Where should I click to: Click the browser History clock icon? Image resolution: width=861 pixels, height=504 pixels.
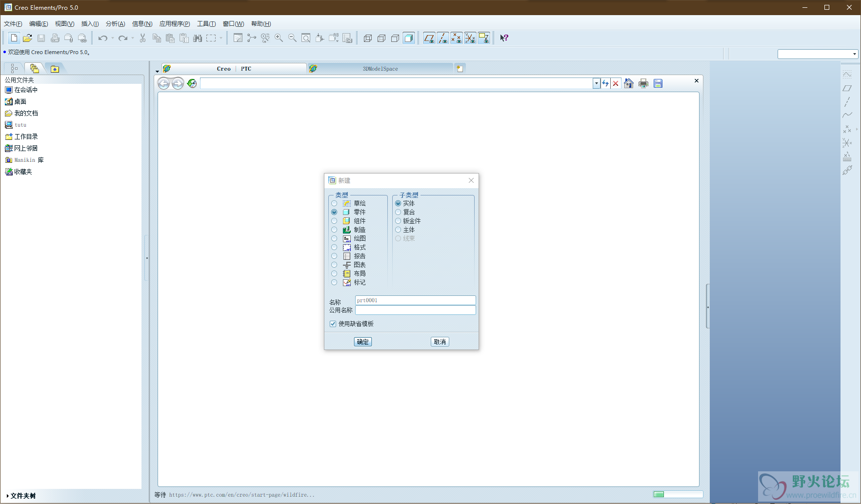tap(192, 83)
